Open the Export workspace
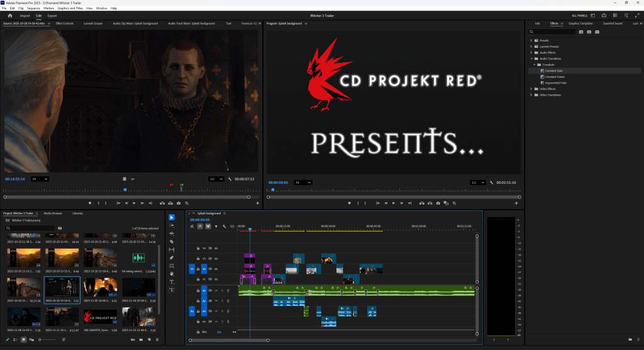 click(52, 15)
